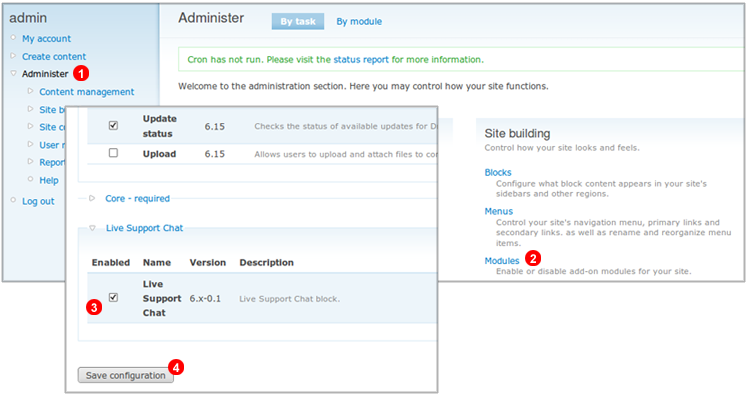This screenshot has height=399, width=749.
Task: Toggle the Live Support Chat checkbox
Action: pos(113,297)
